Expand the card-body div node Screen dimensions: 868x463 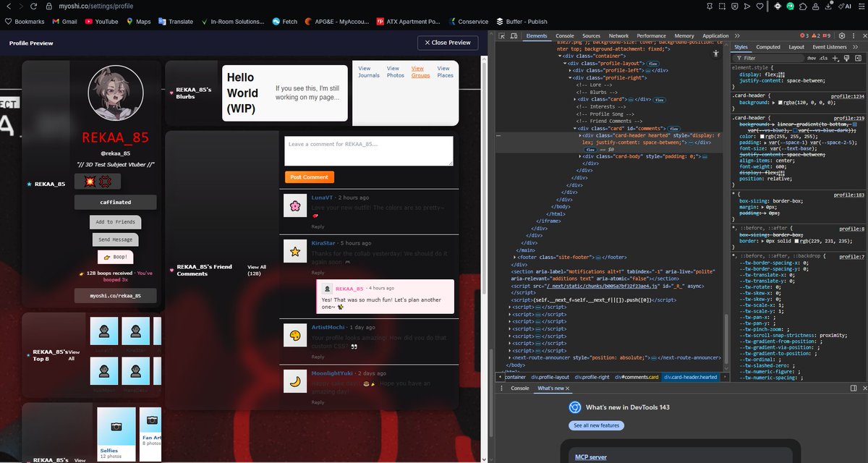(x=581, y=156)
